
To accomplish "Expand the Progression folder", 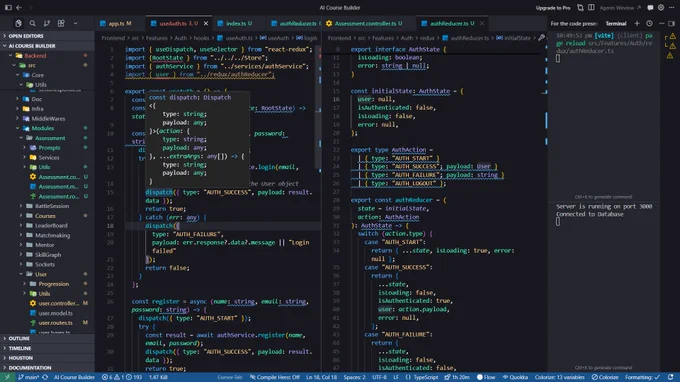I will click(x=47, y=284).
